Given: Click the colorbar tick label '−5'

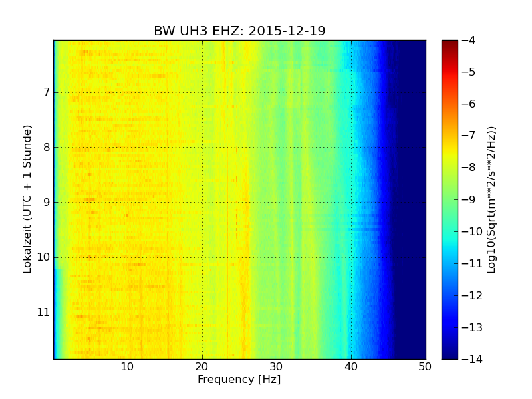Looking at the screenshot, I should 469,72.
